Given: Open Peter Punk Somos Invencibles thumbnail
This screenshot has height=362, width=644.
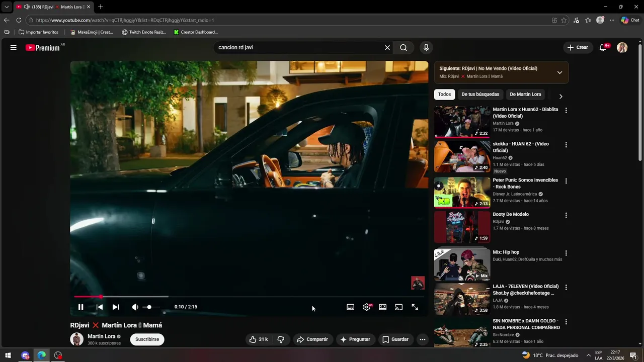Looking at the screenshot, I should point(462,192).
